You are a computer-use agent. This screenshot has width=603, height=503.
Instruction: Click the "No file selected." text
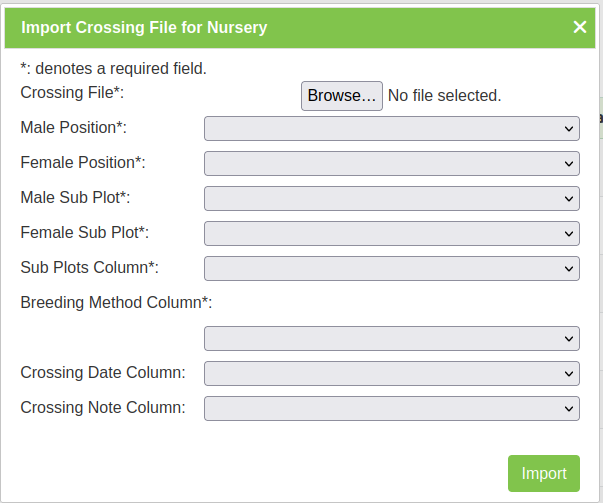[x=444, y=96]
